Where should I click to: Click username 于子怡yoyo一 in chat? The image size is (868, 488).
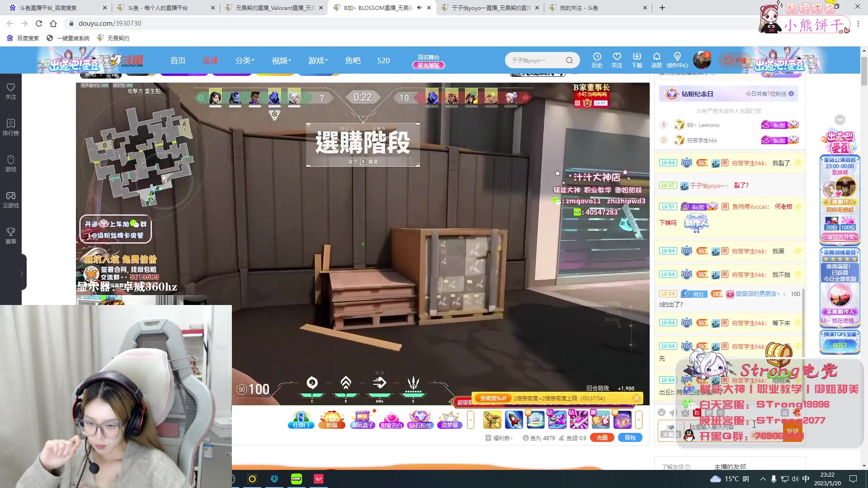[x=709, y=186]
